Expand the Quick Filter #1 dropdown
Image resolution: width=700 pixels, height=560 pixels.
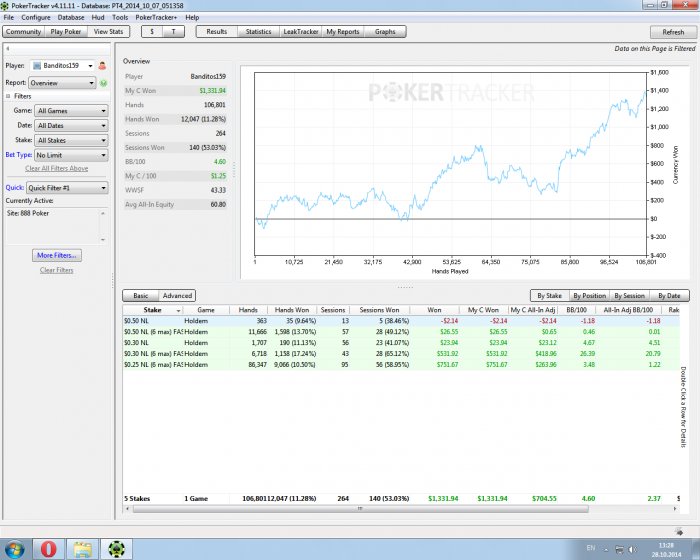67,187
